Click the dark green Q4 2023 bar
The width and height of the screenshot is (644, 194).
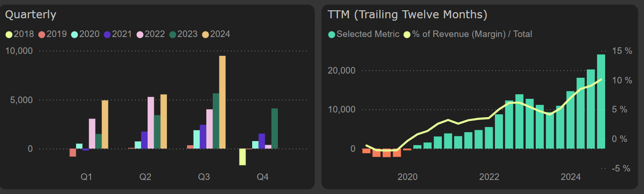point(275,129)
